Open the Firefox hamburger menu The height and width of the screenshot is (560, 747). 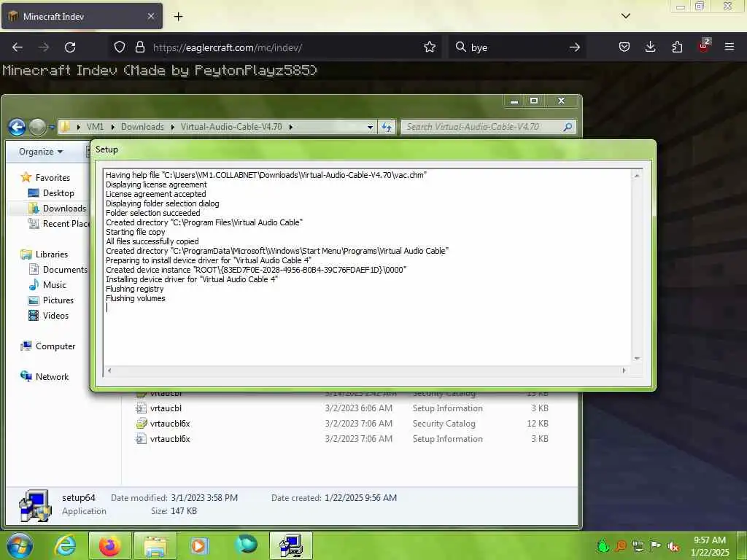point(729,47)
